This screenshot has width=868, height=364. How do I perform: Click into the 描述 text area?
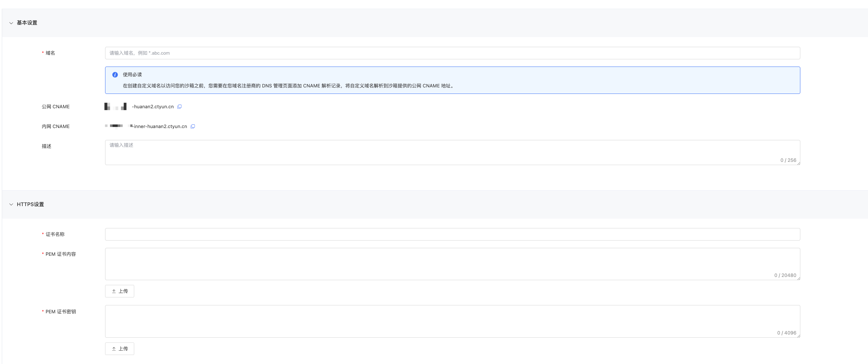(x=452, y=153)
